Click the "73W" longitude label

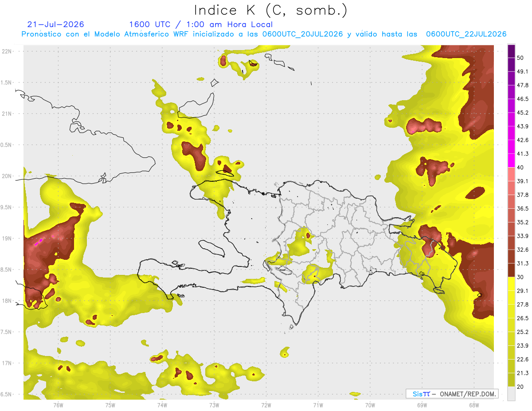click(x=214, y=405)
